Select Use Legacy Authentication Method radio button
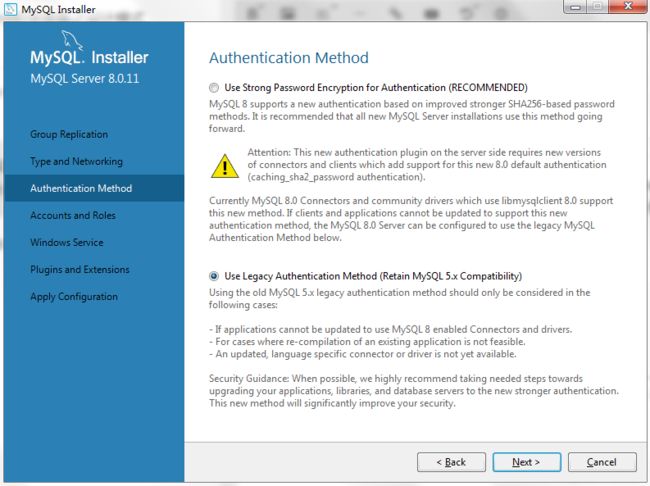650x486 pixels. pyautogui.click(x=214, y=276)
